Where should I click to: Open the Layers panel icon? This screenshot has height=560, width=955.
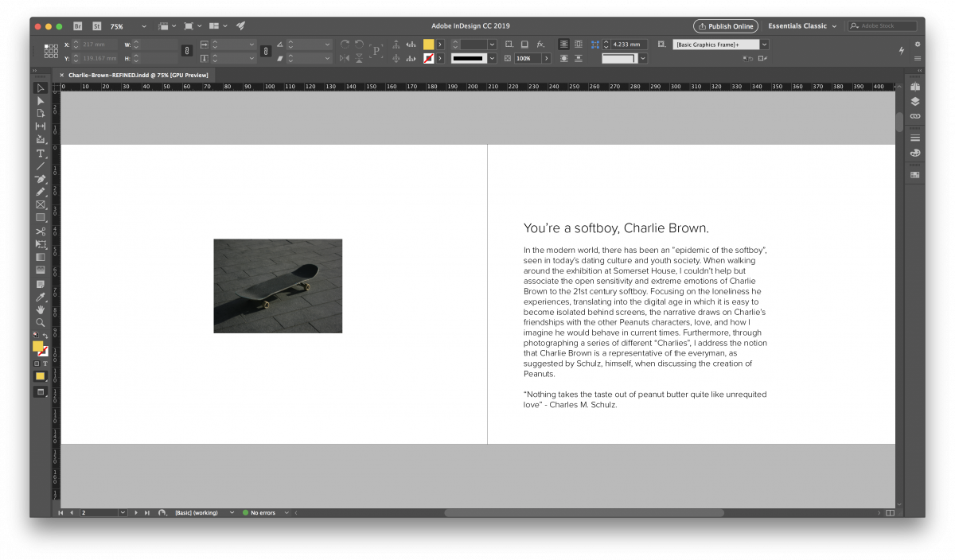pyautogui.click(x=914, y=101)
